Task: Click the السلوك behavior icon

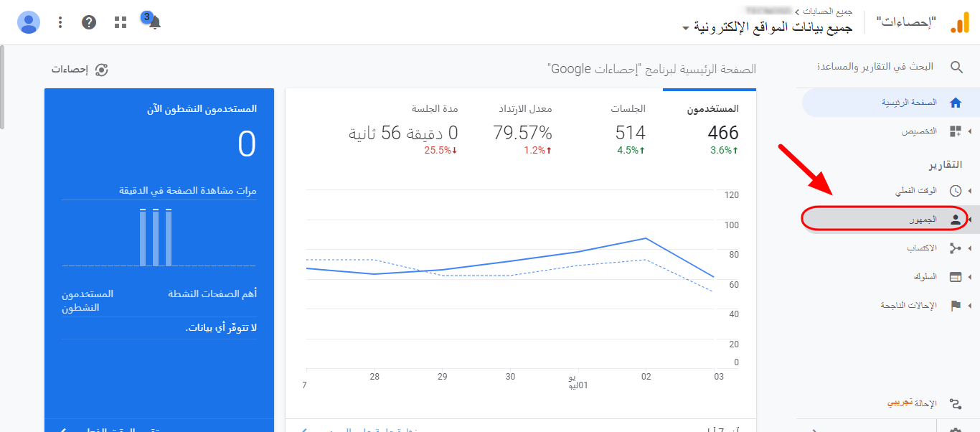Action: [x=956, y=277]
